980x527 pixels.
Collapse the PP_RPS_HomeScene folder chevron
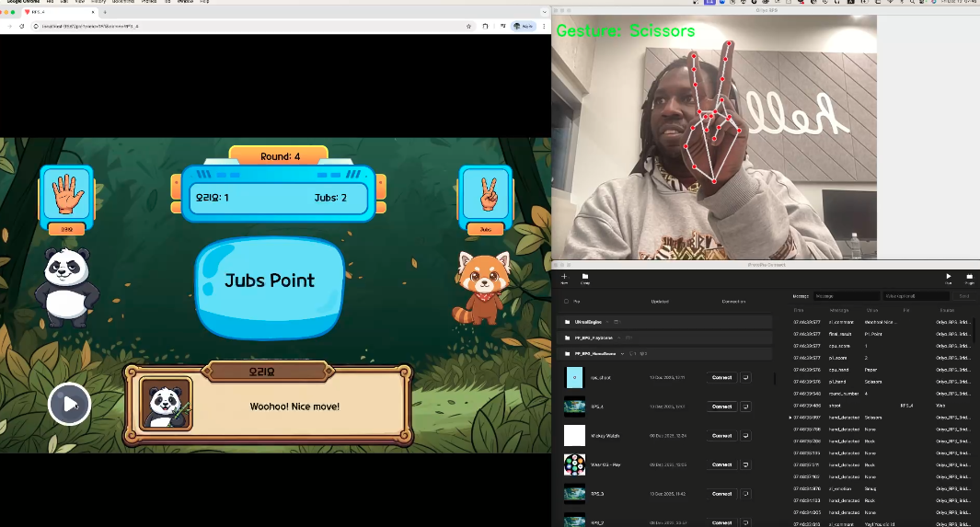coord(622,354)
